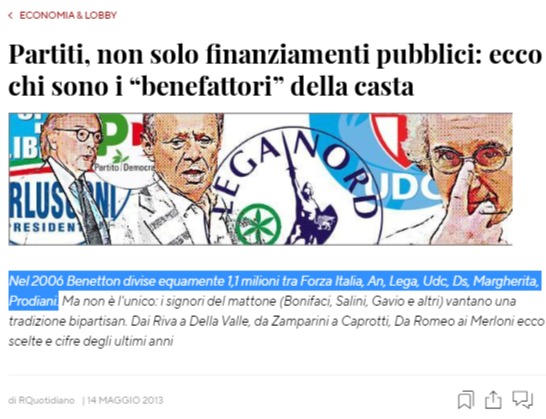Click the Partito Democratico logo in the banner

pos(122,150)
